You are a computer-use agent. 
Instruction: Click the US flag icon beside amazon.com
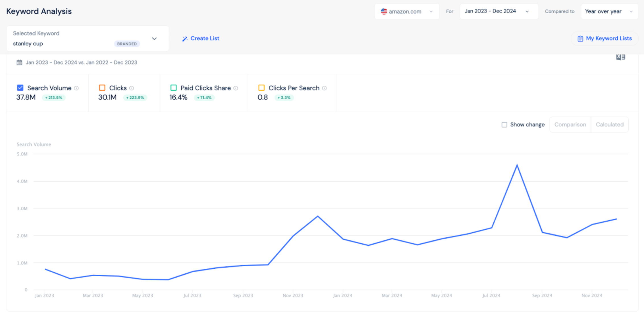click(x=384, y=11)
